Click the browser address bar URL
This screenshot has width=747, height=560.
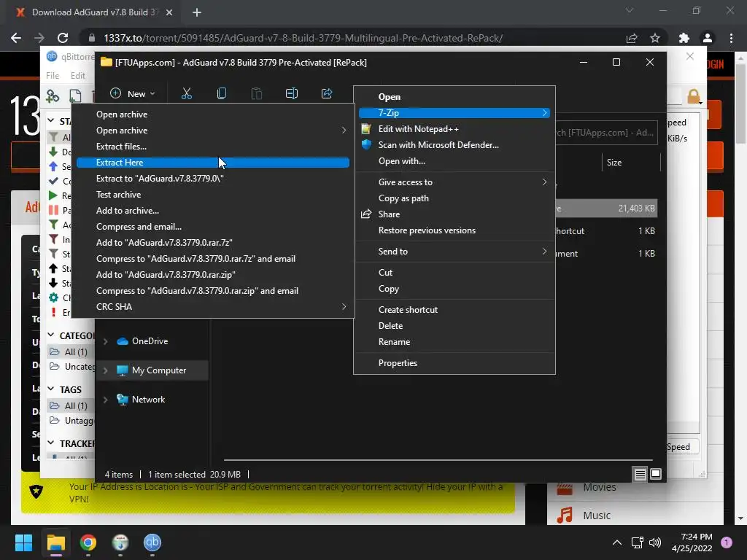303,38
